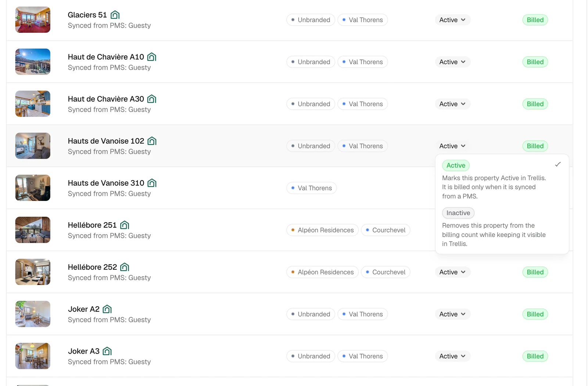Image resolution: width=588 pixels, height=386 pixels.
Task: Open the status dropdown for Joker A2
Action: (453, 314)
